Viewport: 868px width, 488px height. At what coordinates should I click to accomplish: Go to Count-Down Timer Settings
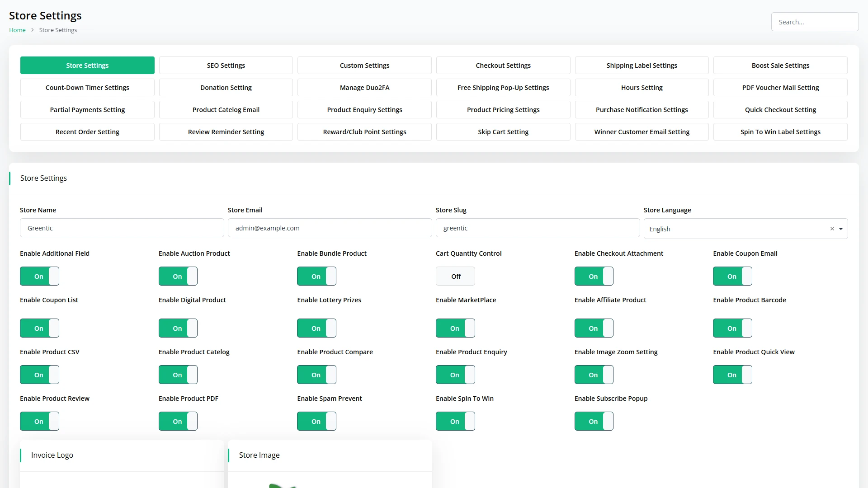click(x=87, y=88)
